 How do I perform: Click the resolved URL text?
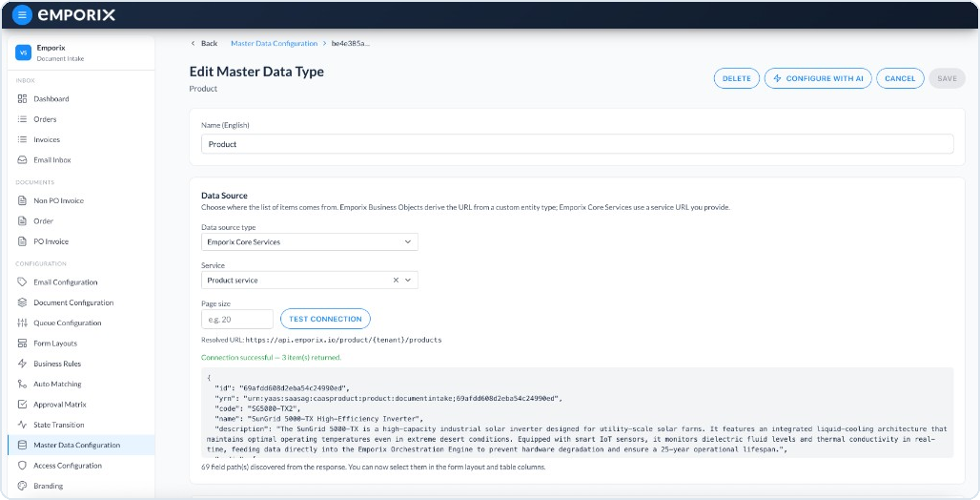343,340
